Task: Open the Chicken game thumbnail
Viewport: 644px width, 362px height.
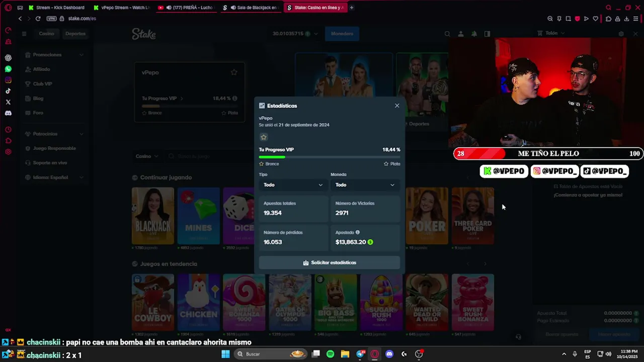Action: point(199,302)
